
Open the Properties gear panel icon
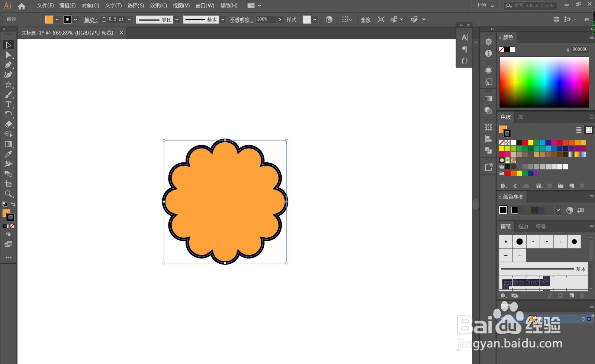[x=489, y=42]
